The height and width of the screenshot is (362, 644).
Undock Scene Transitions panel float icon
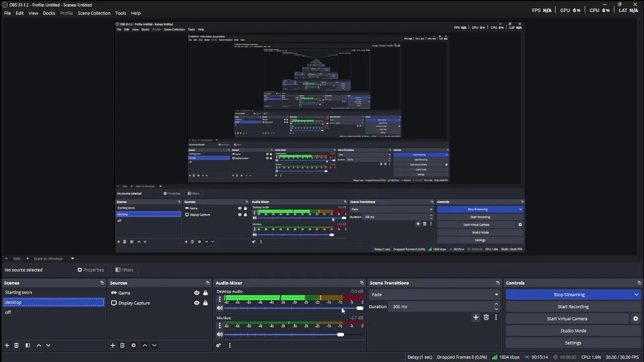(x=498, y=283)
